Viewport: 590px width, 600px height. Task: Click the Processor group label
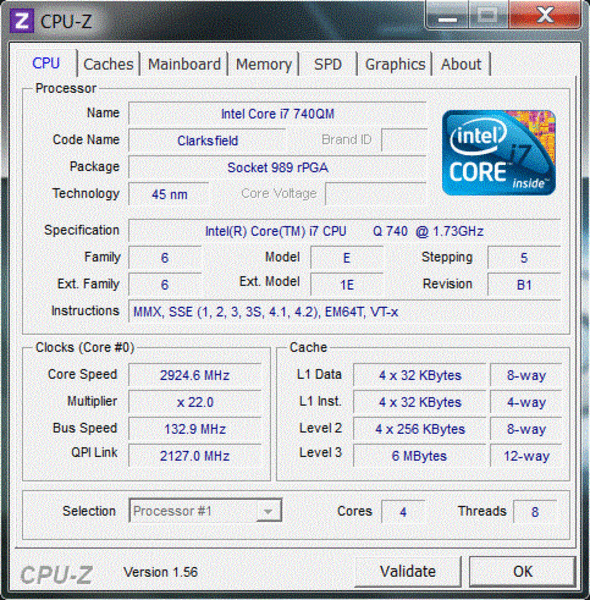tap(66, 88)
